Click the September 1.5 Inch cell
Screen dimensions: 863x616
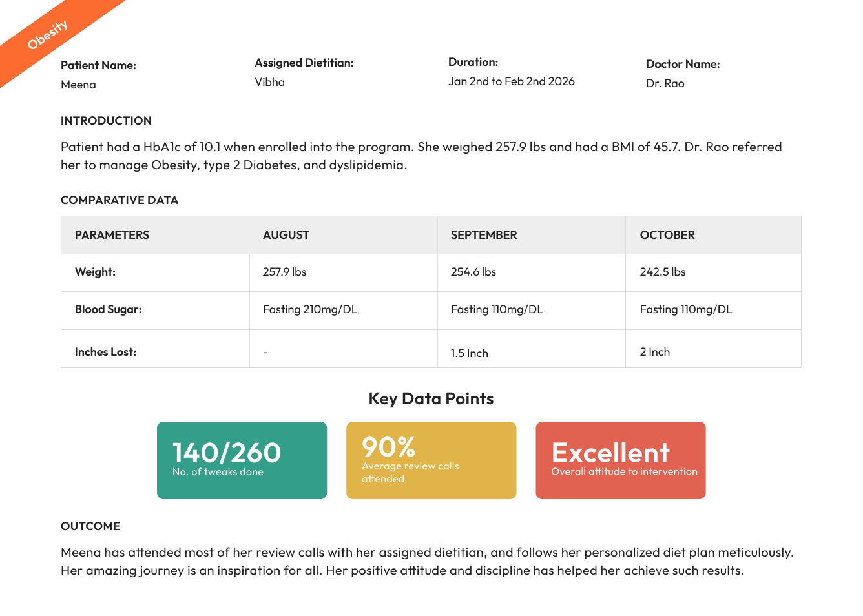532,349
